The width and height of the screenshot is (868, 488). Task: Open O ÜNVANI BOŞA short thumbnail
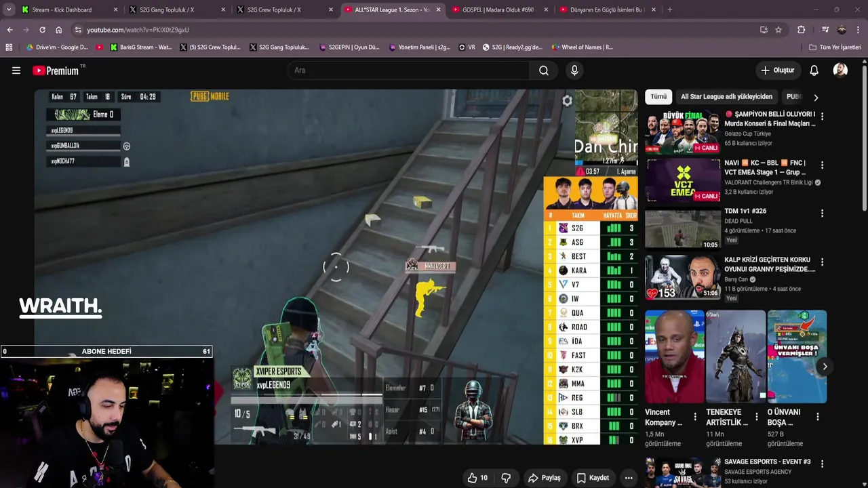797,357
